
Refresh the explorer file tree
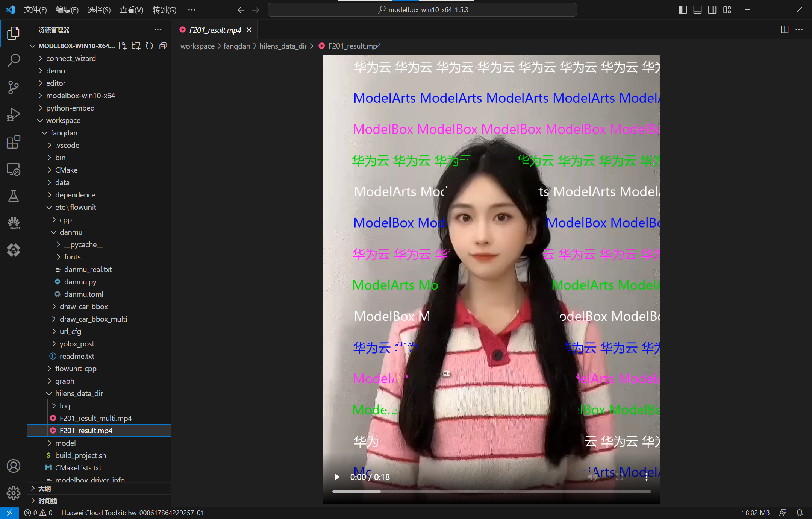tap(149, 46)
